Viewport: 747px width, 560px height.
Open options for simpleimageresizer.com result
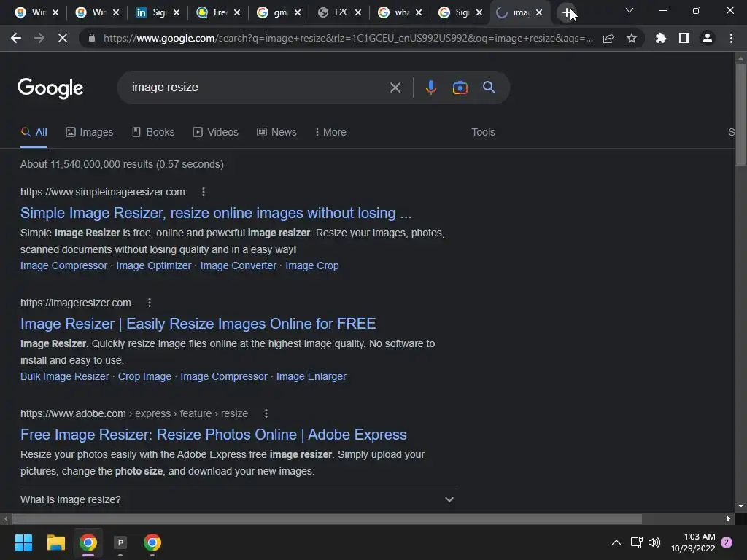(204, 192)
